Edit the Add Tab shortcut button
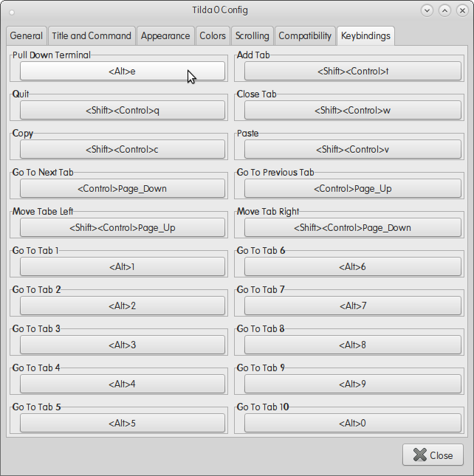 (353, 72)
